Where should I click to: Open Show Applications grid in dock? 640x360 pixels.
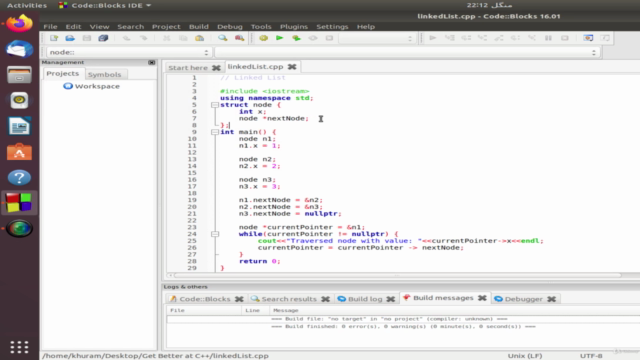pos(19,347)
